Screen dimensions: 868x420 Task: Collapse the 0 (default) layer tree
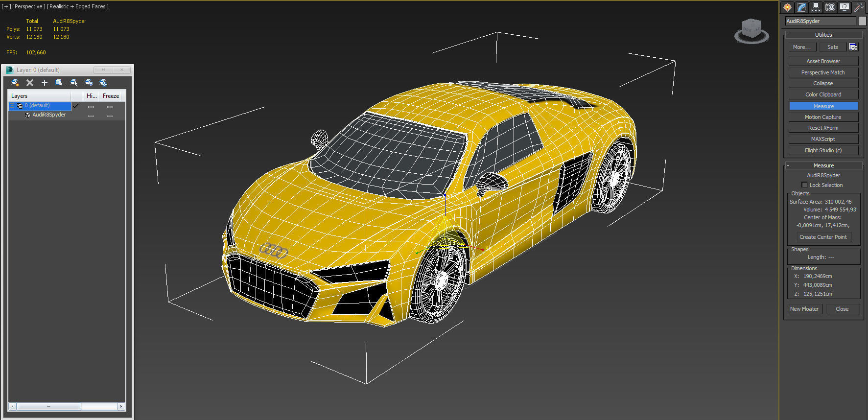point(12,106)
